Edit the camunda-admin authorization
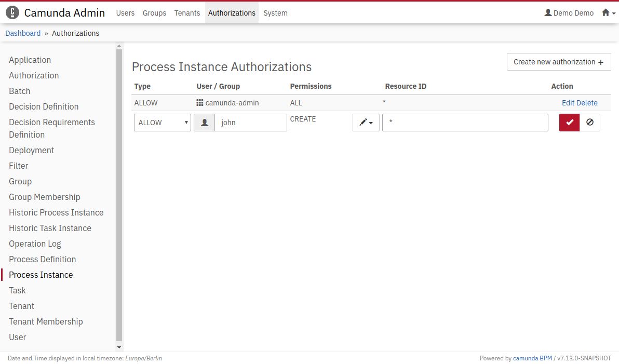 pyautogui.click(x=568, y=103)
